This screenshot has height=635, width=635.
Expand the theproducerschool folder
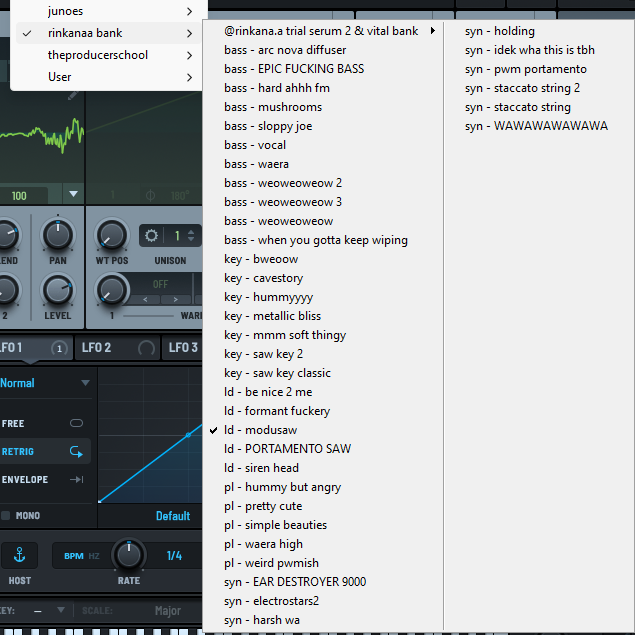(109, 55)
